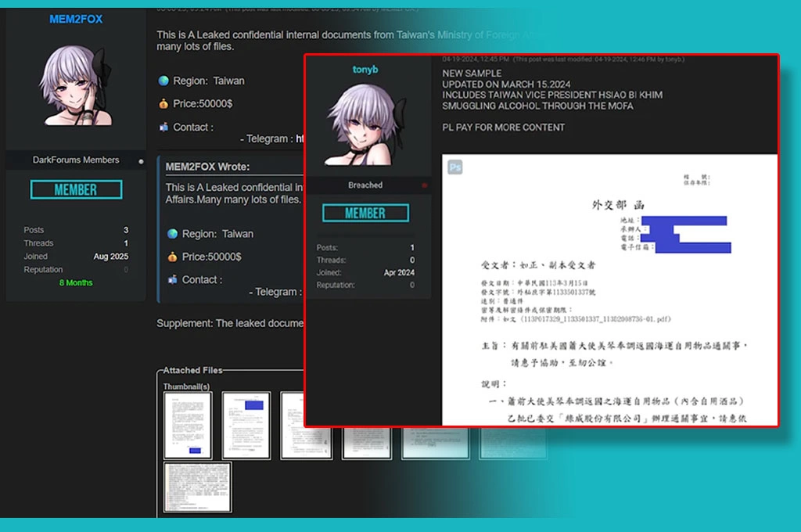801x532 pixels.
Task: Open the second attached thumbnail with blue block
Action: (x=246, y=425)
